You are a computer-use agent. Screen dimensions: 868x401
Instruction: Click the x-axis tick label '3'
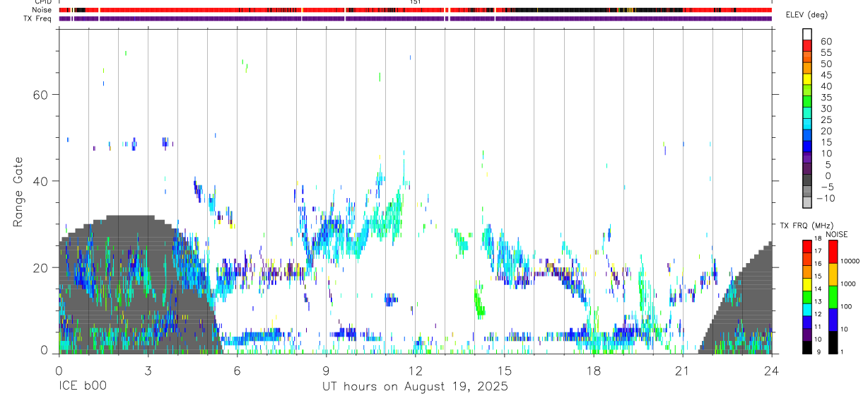[x=148, y=371]
